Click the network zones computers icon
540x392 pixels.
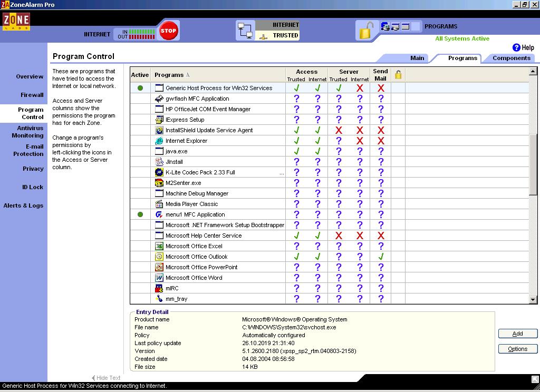coord(245,31)
